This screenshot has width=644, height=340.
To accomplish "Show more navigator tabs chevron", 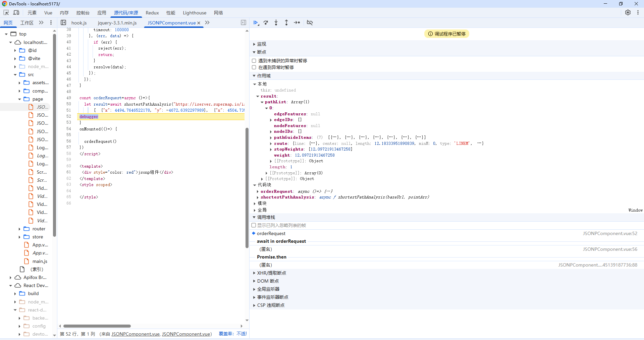I will click(41, 22).
